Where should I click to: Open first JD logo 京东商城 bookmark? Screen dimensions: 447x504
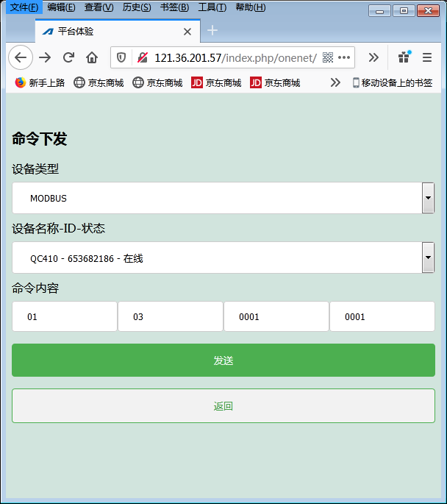pos(216,83)
